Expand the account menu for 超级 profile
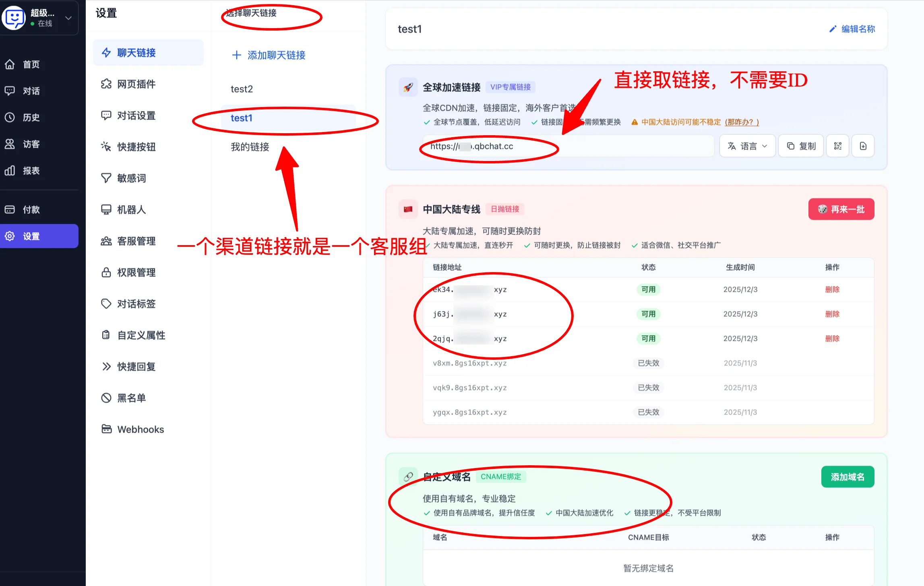924x586 pixels. (68, 18)
